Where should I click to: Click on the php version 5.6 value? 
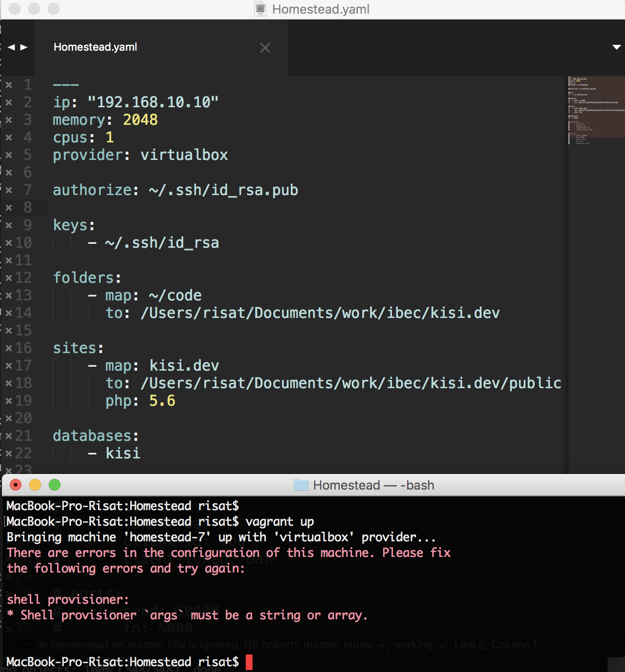162,401
